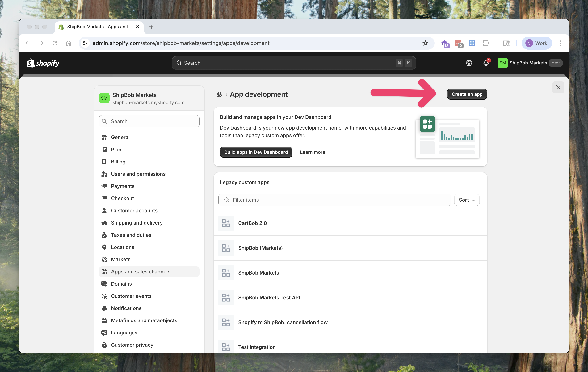588x372 pixels.
Task: Click Build apps in Dev Dashboard
Action: [256, 152]
